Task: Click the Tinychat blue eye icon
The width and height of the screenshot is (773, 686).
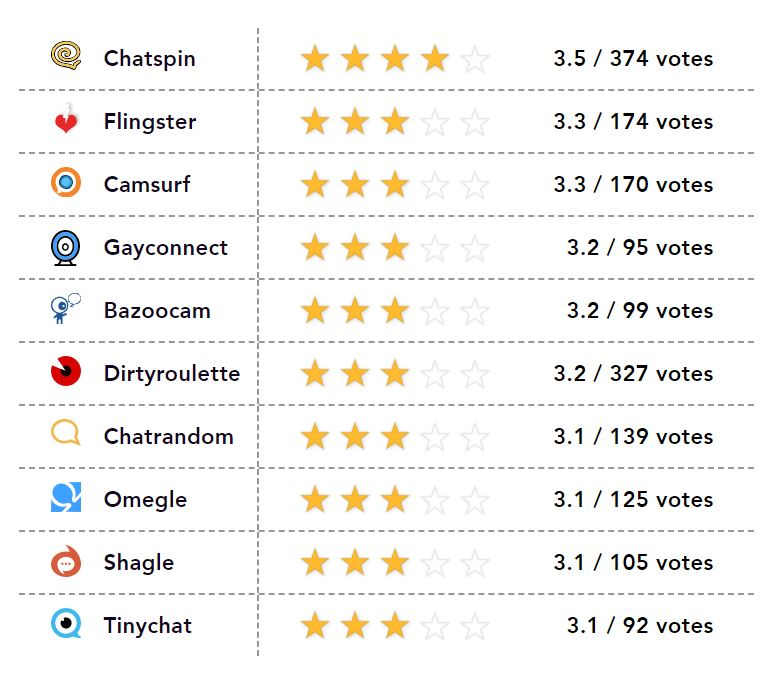Action: [65, 625]
